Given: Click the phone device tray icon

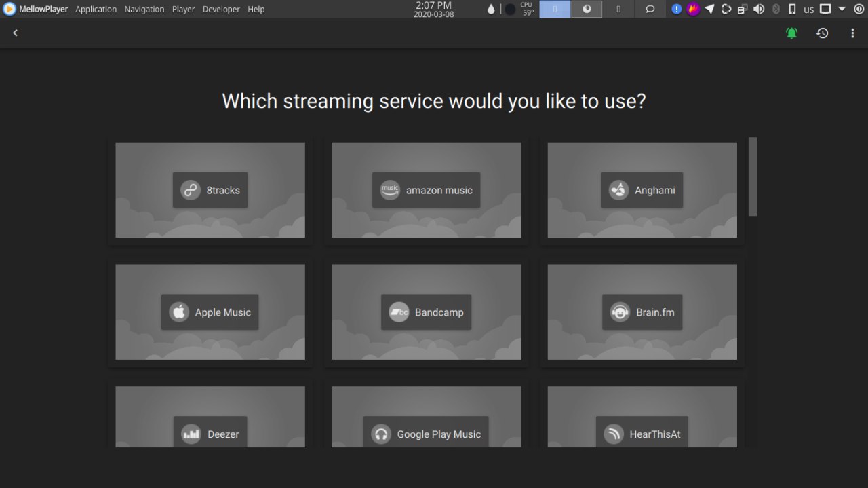Looking at the screenshot, I should click(x=792, y=9).
